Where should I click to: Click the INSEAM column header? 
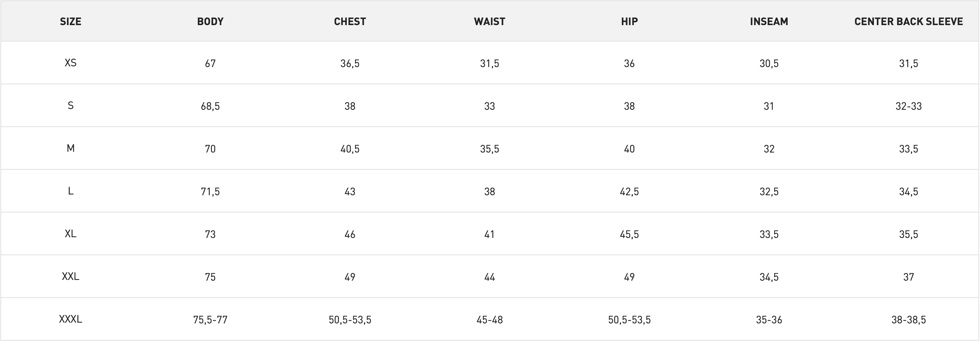point(769,21)
